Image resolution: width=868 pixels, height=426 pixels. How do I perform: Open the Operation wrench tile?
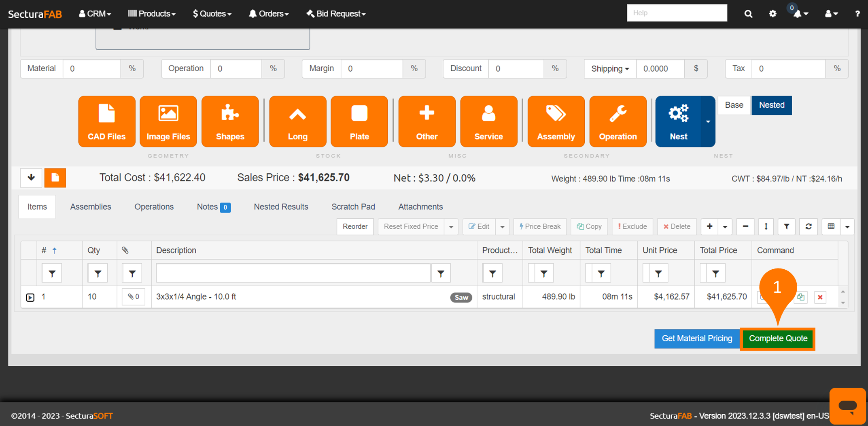(618, 121)
